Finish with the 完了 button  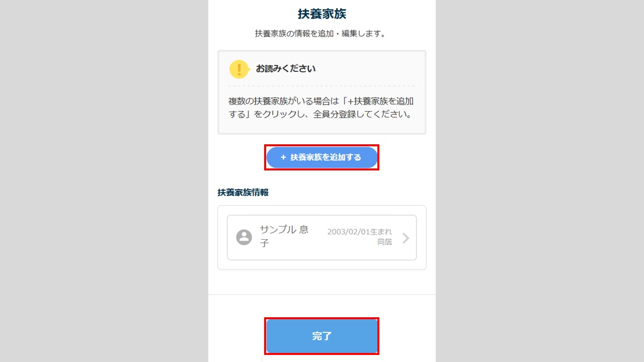[322, 336]
